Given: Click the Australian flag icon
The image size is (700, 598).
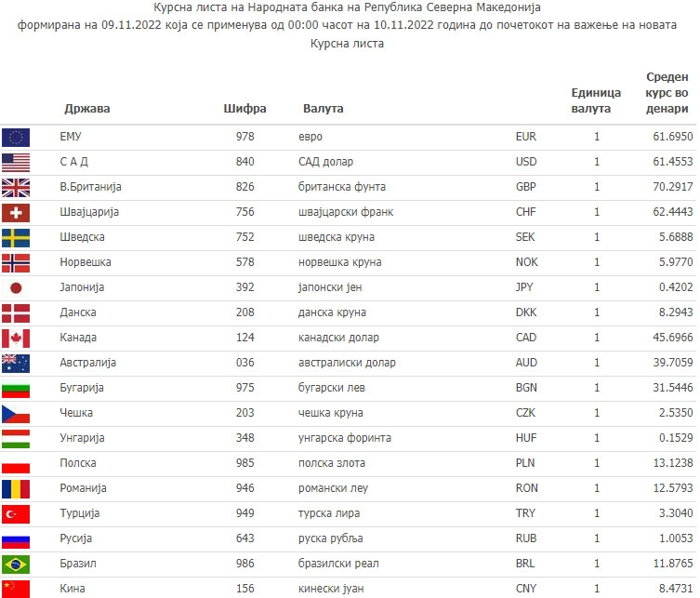Looking at the screenshot, I should [x=16, y=364].
